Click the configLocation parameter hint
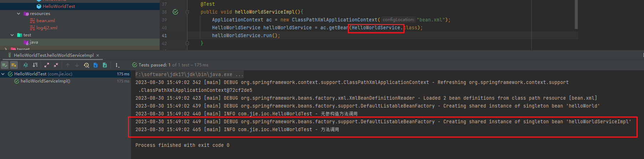The width and height of the screenshot is (644, 159). pyautogui.click(x=398, y=20)
